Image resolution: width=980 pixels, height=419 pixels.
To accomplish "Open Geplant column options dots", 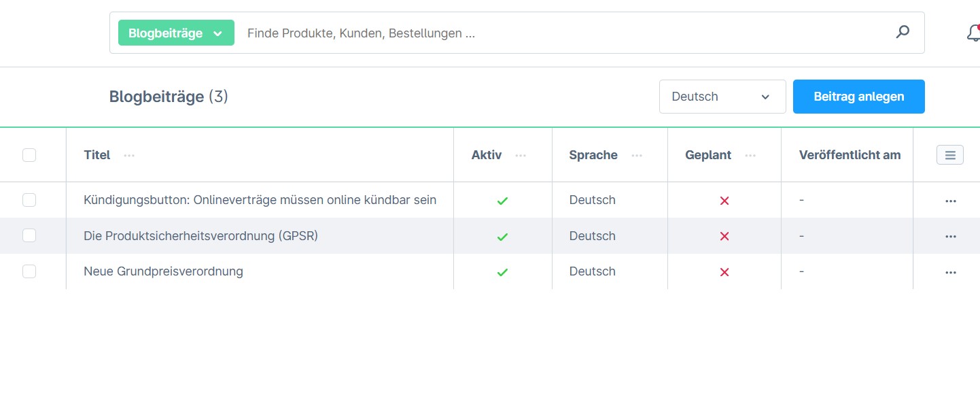I will coord(750,156).
